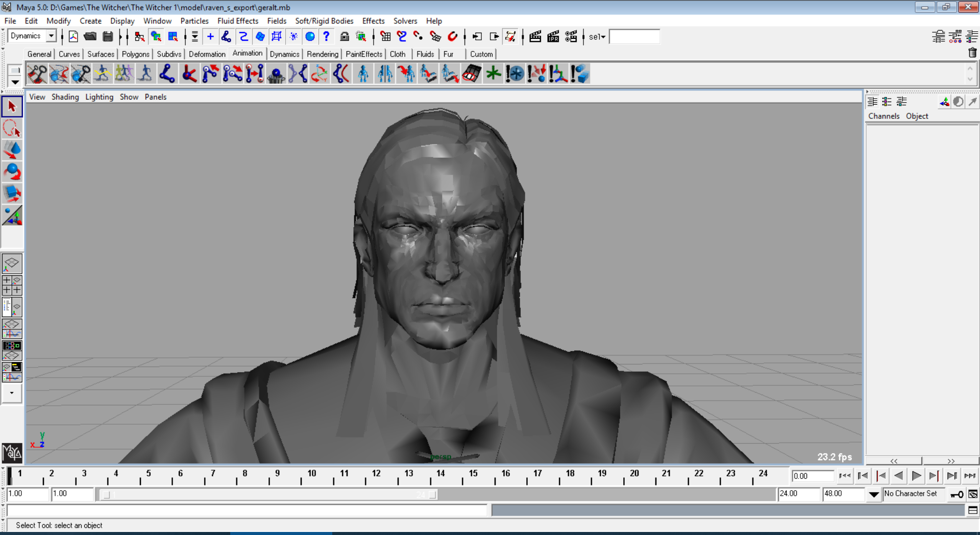The height and width of the screenshot is (535, 980).
Task: Click the New Scene icon
Action: (x=73, y=36)
